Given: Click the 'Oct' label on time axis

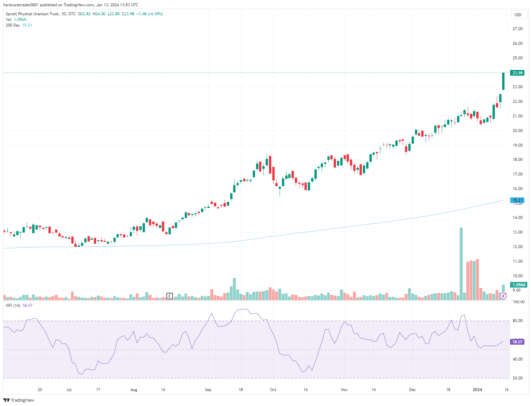Looking at the screenshot, I should [x=273, y=390].
